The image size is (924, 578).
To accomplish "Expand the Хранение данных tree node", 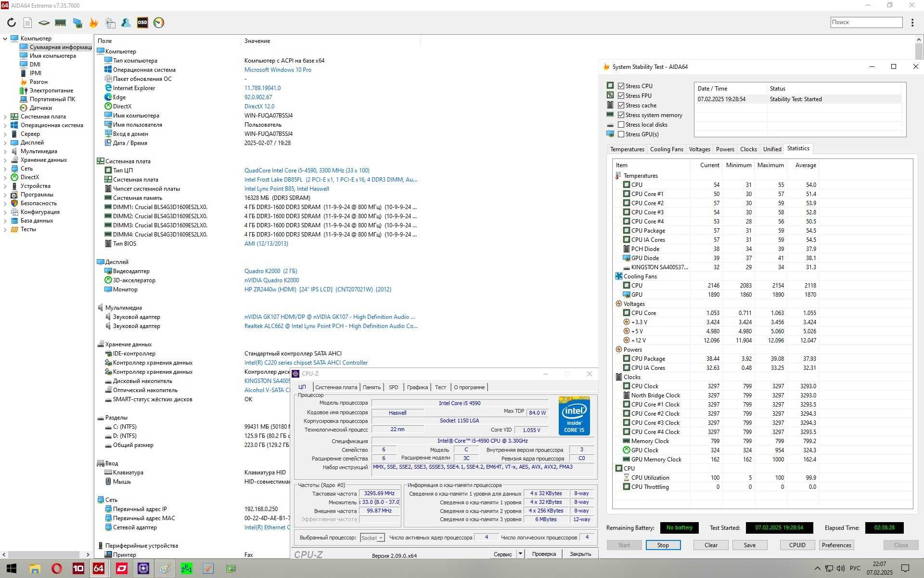I will [x=5, y=160].
